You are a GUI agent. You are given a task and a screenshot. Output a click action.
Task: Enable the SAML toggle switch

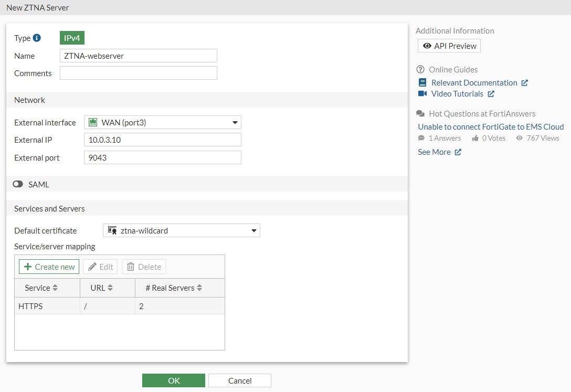click(x=18, y=184)
